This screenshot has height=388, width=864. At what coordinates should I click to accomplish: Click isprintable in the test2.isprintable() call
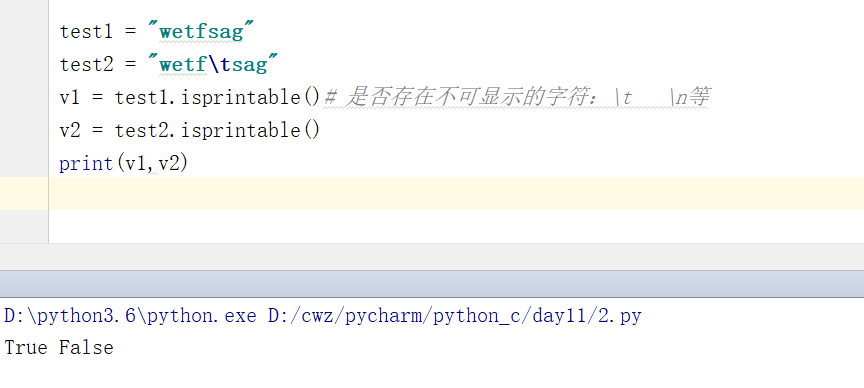(242, 131)
